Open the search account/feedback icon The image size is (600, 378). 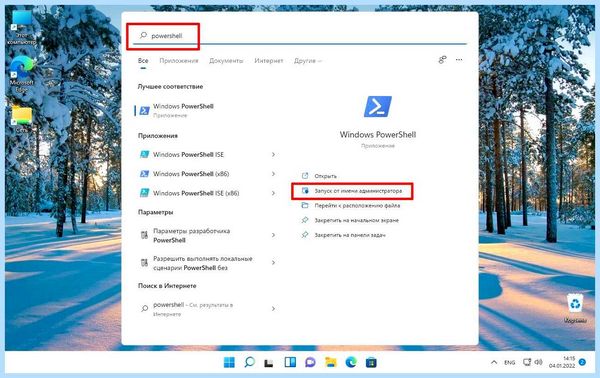pyautogui.click(x=442, y=60)
